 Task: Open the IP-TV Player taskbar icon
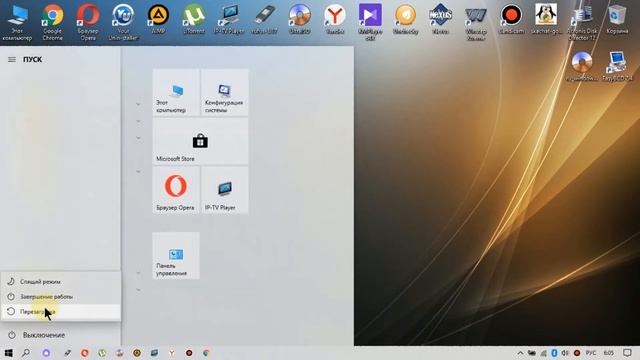(x=154, y=353)
